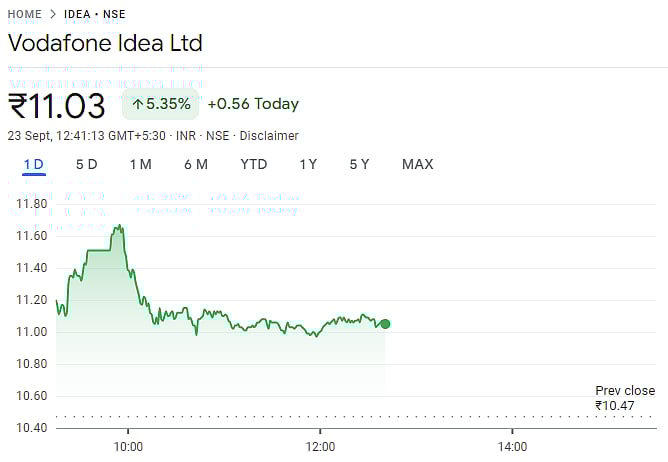This screenshot has height=462, width=668.
Task: Click the ₹11.03 stock price
Action: (x=57, y=105)
